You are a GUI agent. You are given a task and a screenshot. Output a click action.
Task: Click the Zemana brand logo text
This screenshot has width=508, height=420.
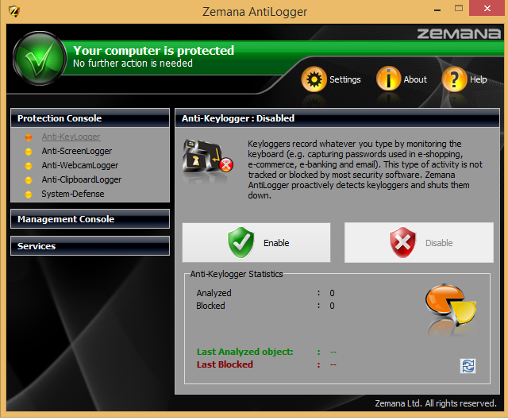[x=459, y=33]
